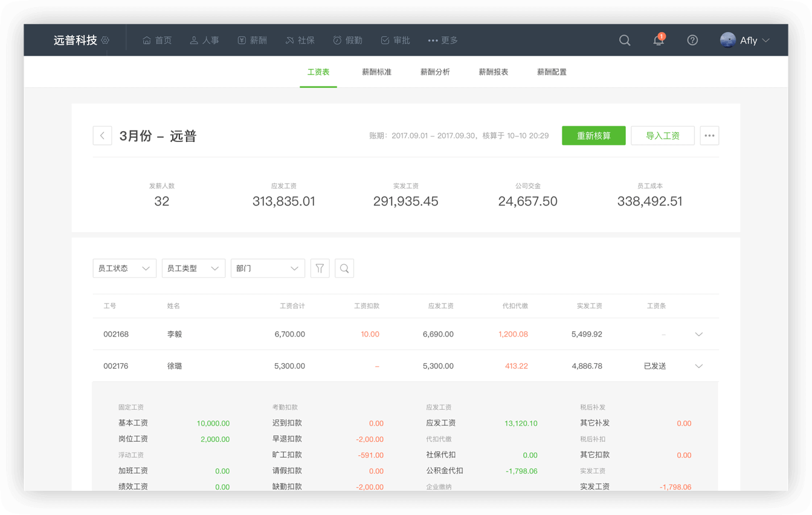Open the 部门 dropdown

268,268
